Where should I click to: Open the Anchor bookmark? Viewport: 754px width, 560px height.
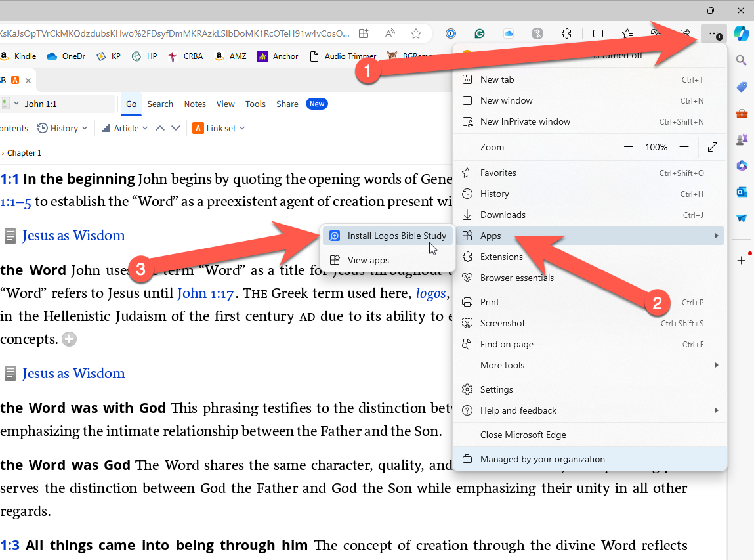click(278, 56)
